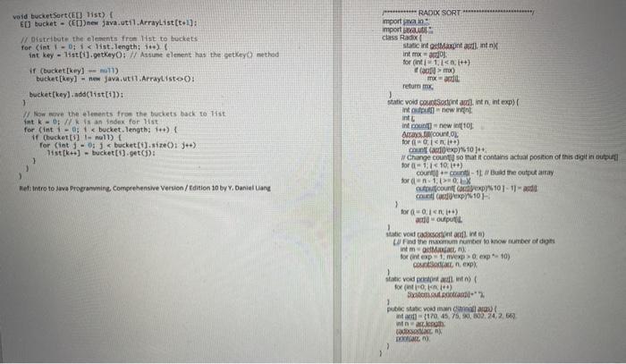Click the 'Ref: Intro to Java Programming' reference line
The height and width of the screenshot is (364, 626).
tap(145, 188)
